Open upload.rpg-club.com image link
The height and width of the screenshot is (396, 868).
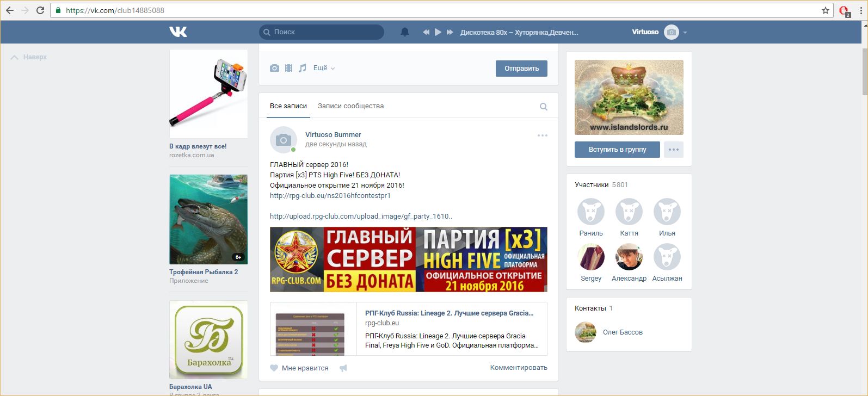coord(361,216)
